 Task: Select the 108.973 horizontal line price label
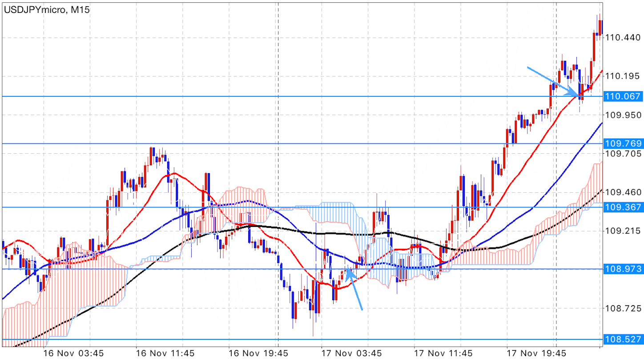(x=624, y=269)
